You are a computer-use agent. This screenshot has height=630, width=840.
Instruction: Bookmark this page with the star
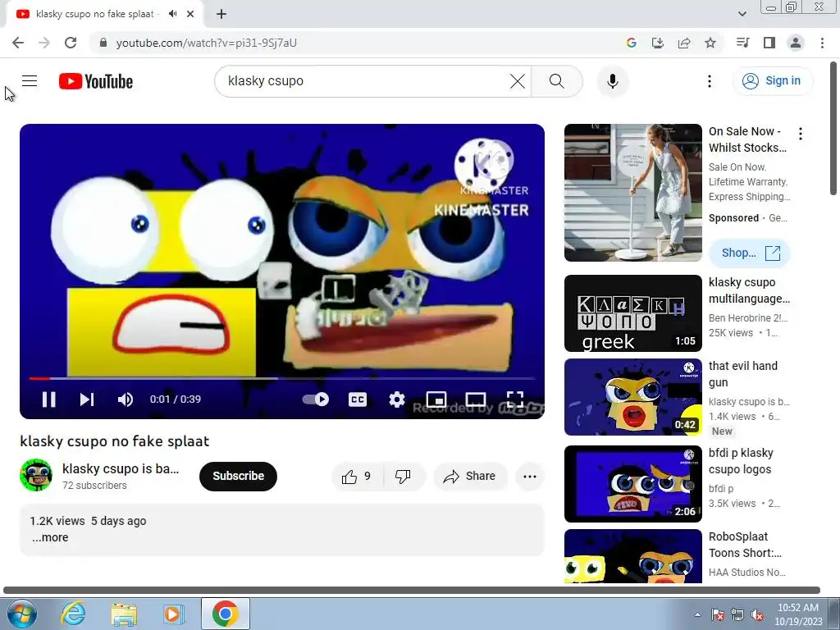[710, 43]
